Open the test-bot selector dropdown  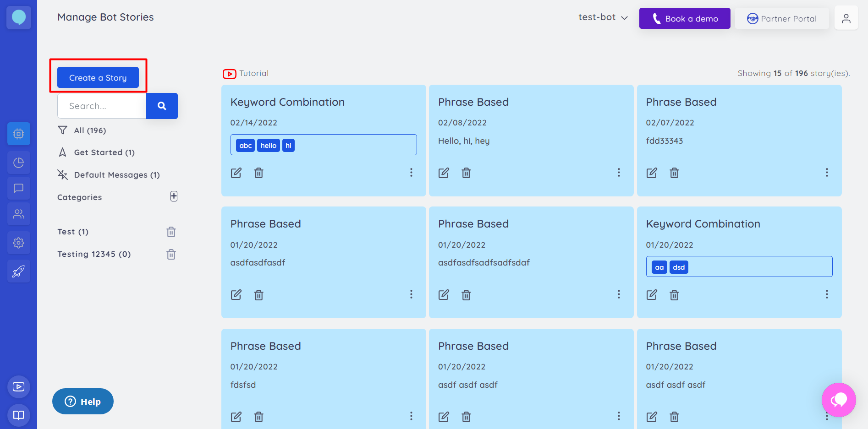[x=603, y=17]
